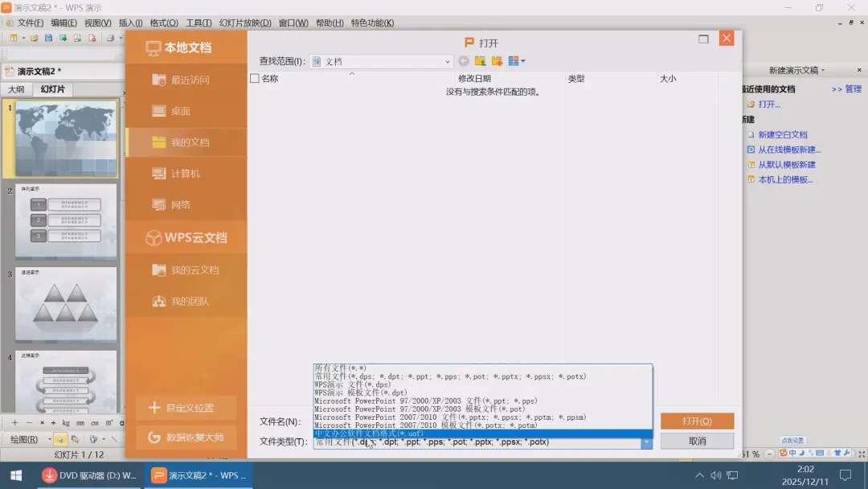The height and width of the screenshot is (489, 868).
Task: Expand the new document icon's dropdown arrow
Action: tap(23, 39)
